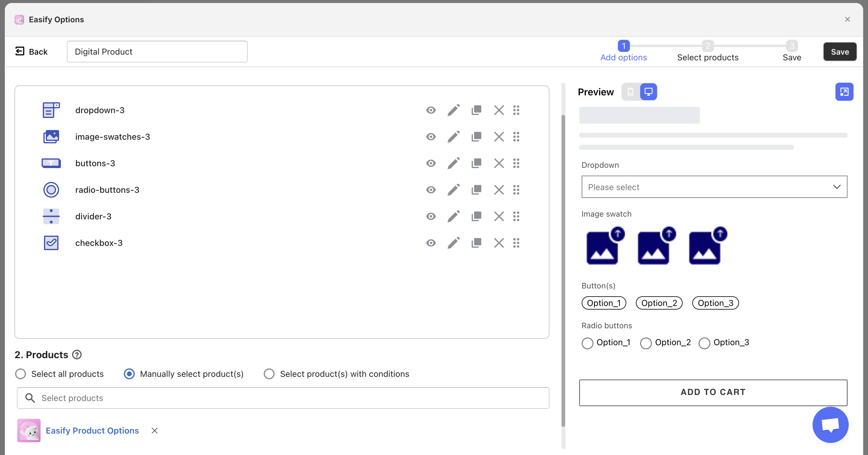Hide the dropdown-3 option via eye icon
Image resolution: width=868 pixels, height=455 pixels.
431,110
